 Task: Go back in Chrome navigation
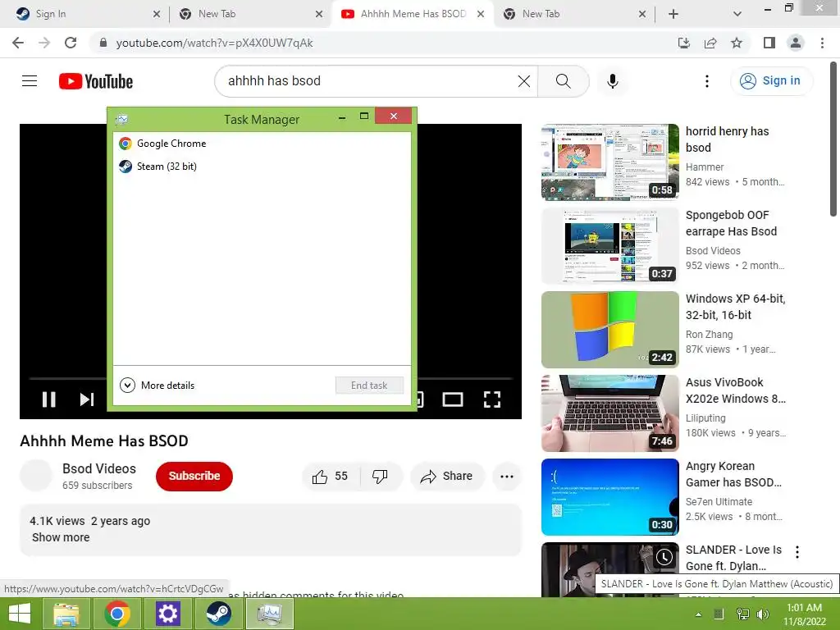click(x=18, y=43)
